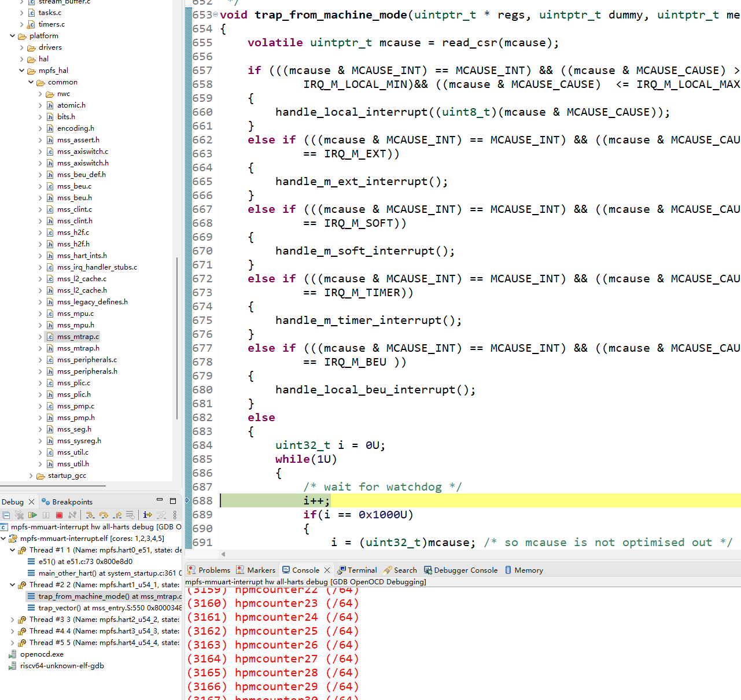Click Disconnect icon in Debug toolbar
This screenshot has width=741, height=700.
coord(72,515)
